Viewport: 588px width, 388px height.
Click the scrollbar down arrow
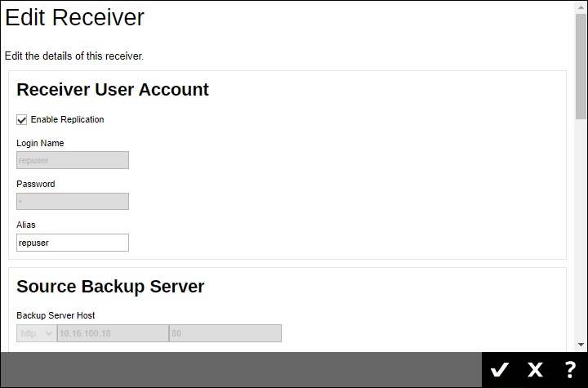click(x=581, y=345)
